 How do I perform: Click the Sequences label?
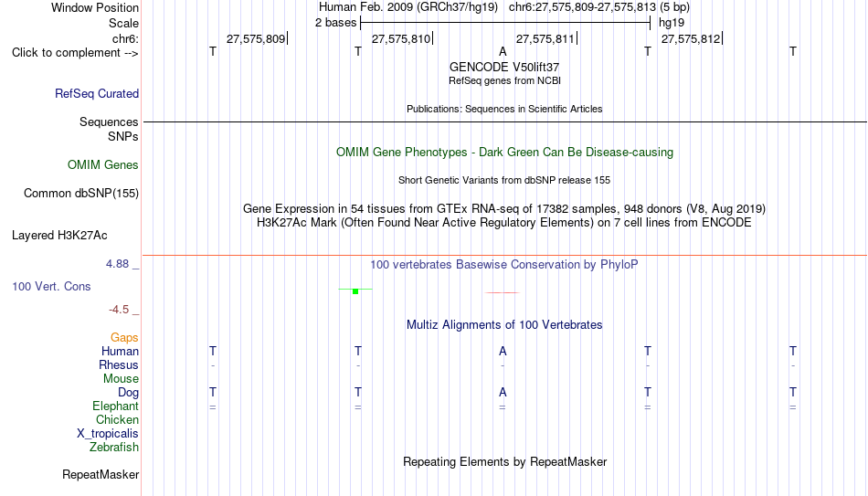coord(109,121)
